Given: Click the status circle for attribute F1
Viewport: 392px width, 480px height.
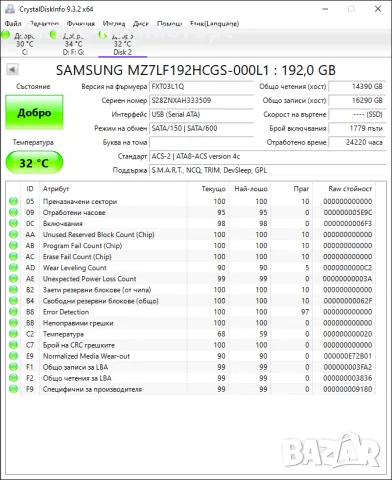Looking at the screenshot, I should pos(13,367).
